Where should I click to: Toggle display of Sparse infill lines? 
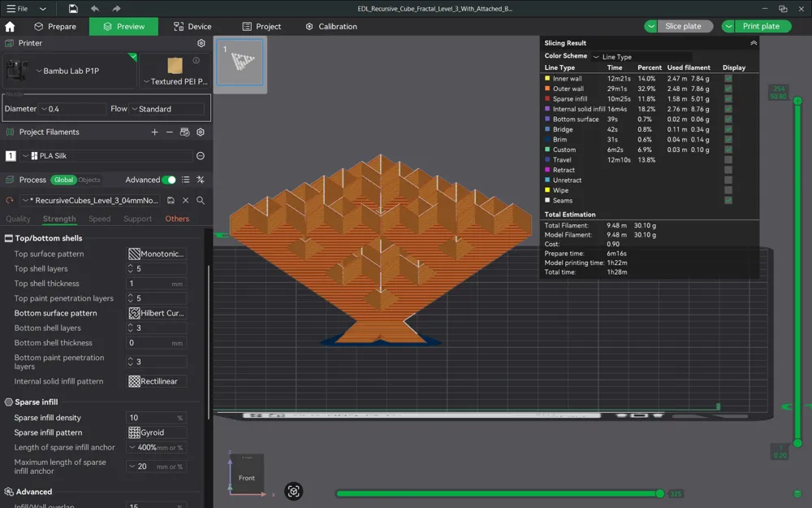pyautogui.click(x=728, y=99)
